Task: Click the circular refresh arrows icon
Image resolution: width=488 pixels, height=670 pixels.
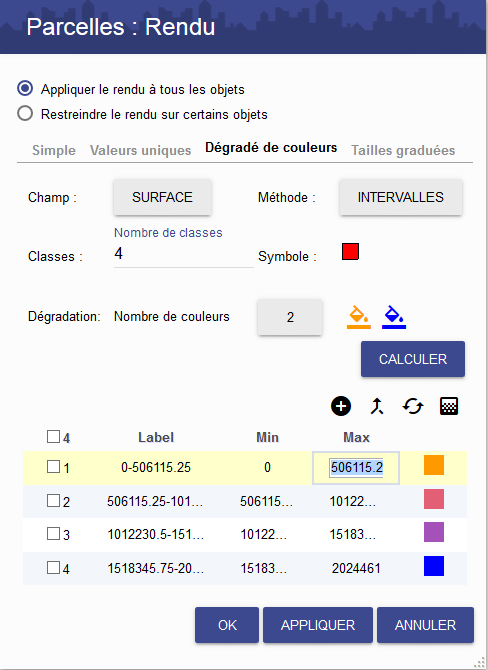Action: [413, 406]
